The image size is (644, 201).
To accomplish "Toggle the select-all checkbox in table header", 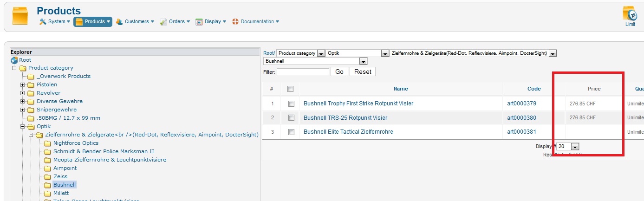I will [291, 89].
